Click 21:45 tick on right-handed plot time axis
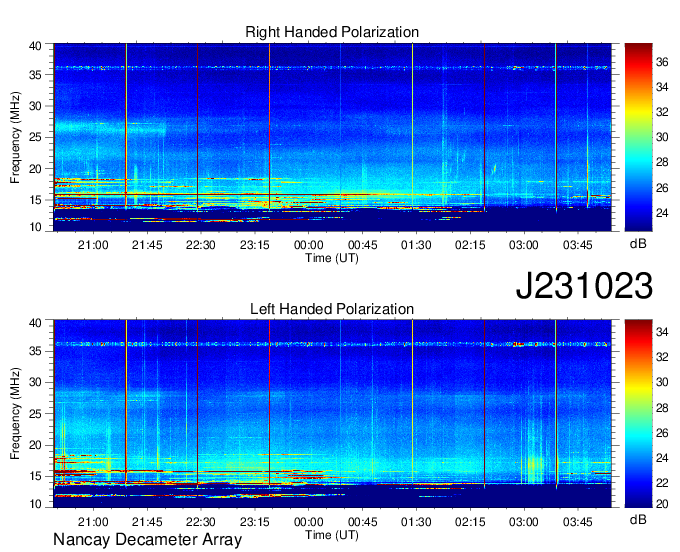Screen dimensions: 680x552 147,245
